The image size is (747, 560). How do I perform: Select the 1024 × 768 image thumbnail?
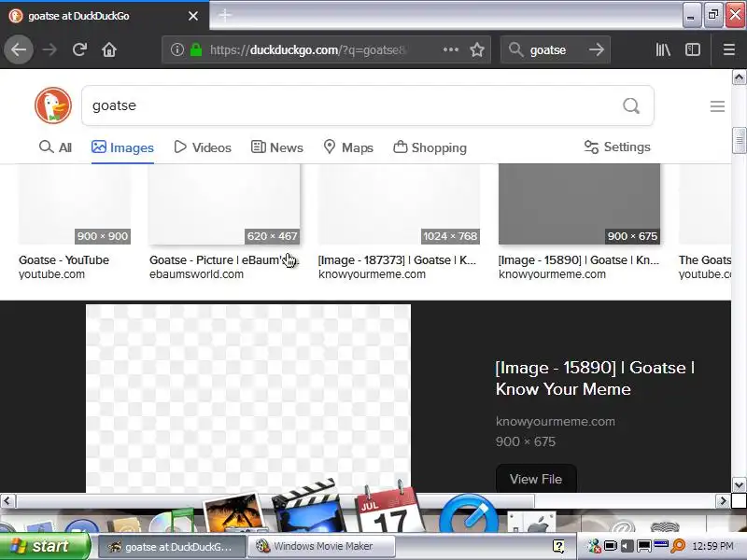pyautogui.click(x=399, y=204)
